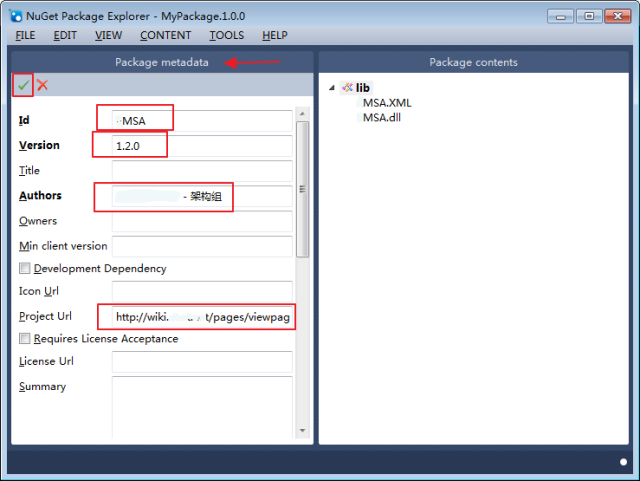The width and height of the screenshot is (640, 481).
Task: Open the VIEW menu
Action: [109, 36]
